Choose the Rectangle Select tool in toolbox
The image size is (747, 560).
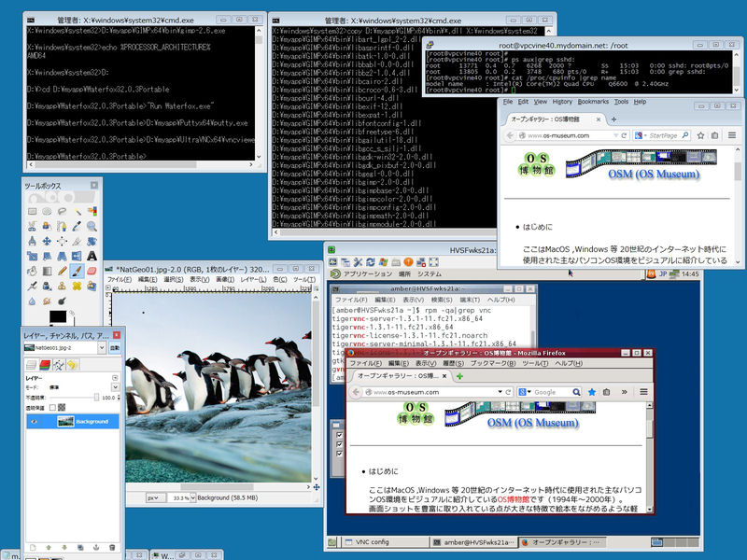pyautogui.click(x=32, y=211)
